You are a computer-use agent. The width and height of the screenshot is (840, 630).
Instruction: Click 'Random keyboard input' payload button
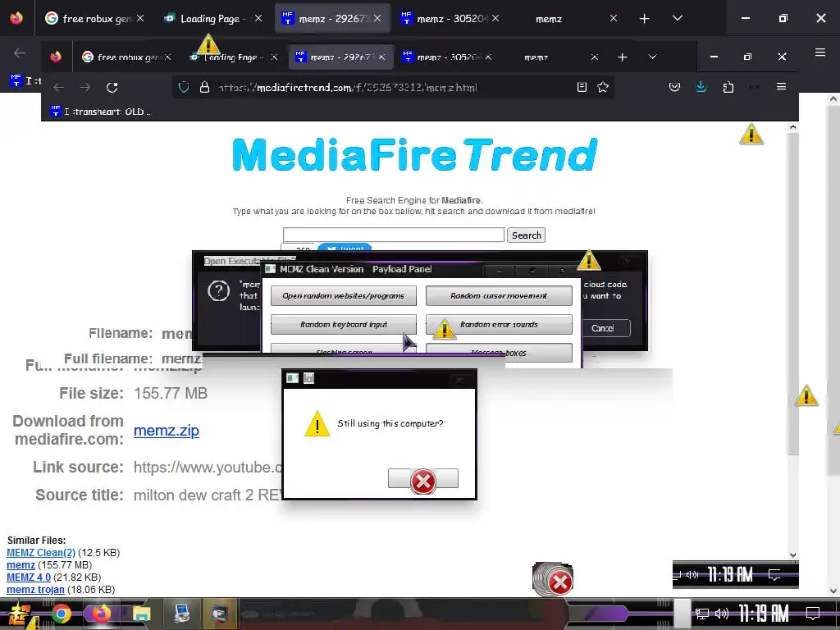[344, 325]
